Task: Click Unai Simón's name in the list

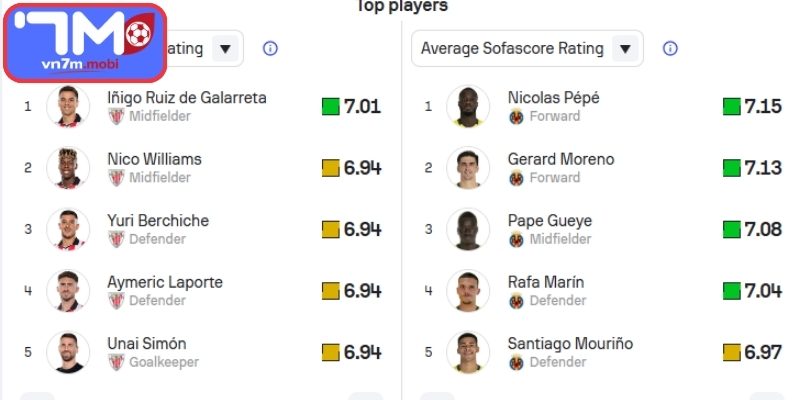Action: point(147,344)
